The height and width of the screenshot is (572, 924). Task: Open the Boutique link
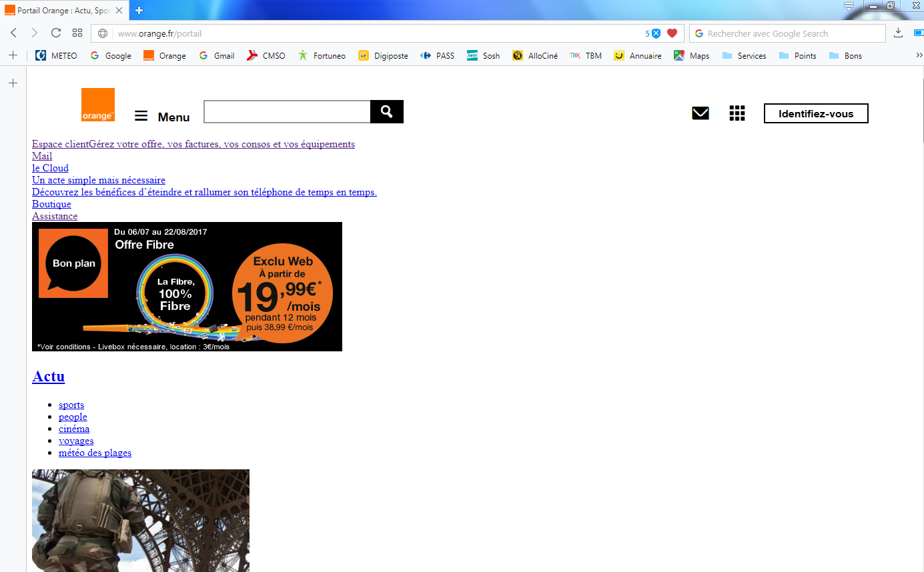click(51, 204)
